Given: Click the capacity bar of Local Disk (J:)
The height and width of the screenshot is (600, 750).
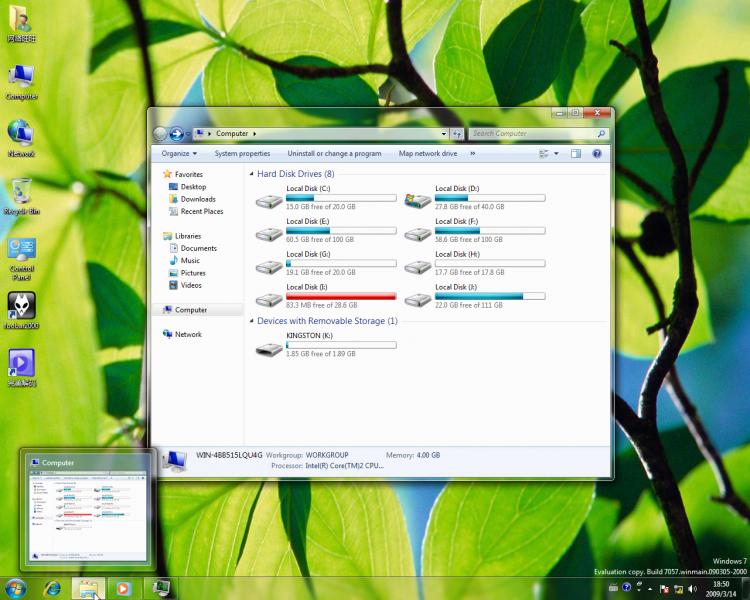Looking at the screenshot, I should click(490, 296).
